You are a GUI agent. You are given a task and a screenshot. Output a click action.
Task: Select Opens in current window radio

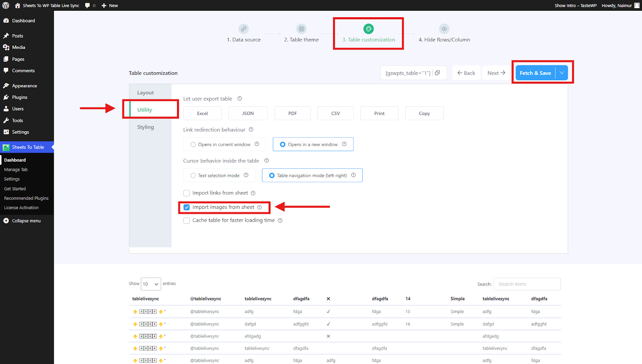pyautogui.click(x=193, y=144)
